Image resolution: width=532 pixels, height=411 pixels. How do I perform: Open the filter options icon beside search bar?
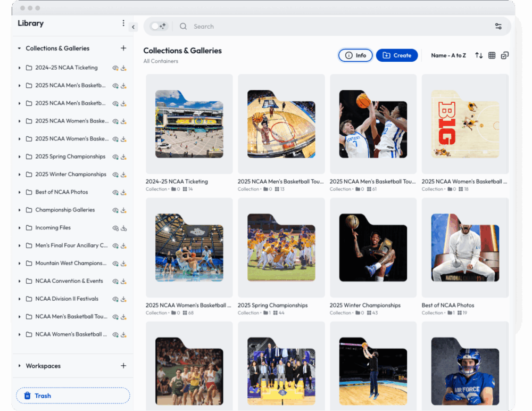coord(498,26)
